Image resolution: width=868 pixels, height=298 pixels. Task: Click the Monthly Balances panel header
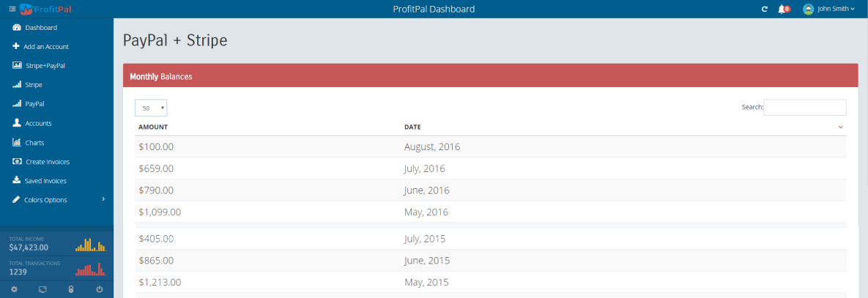tap(491, 75)
